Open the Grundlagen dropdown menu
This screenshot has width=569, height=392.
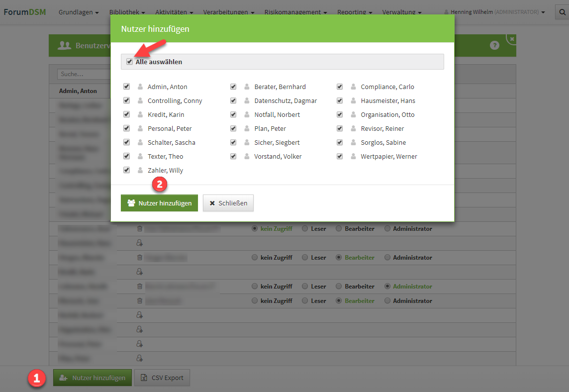click(x=79, y=12)
